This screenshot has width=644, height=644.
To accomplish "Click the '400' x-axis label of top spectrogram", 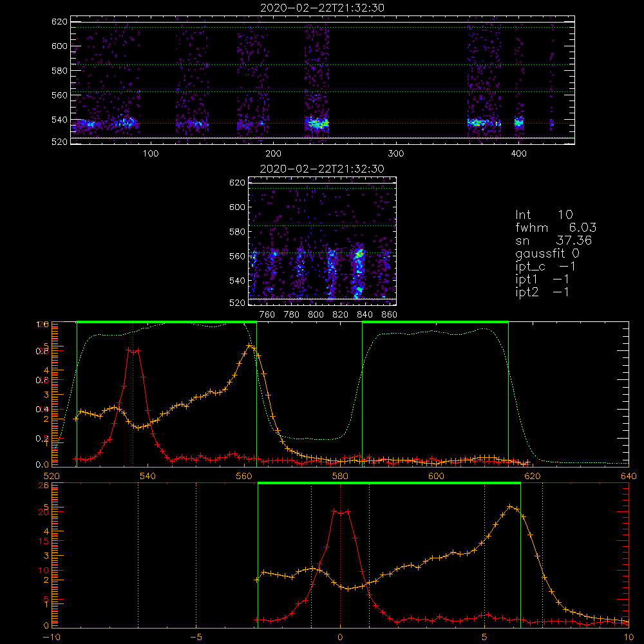I will 518,154.
